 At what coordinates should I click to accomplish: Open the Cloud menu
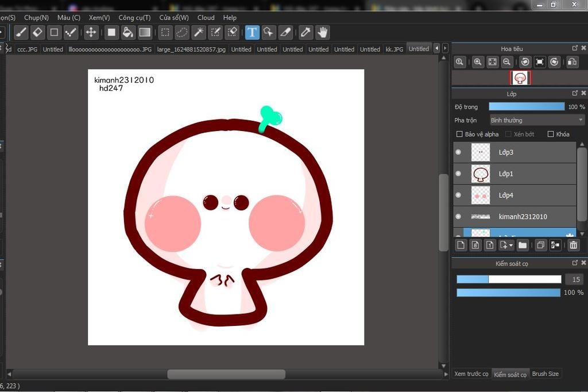click(206, 18)
